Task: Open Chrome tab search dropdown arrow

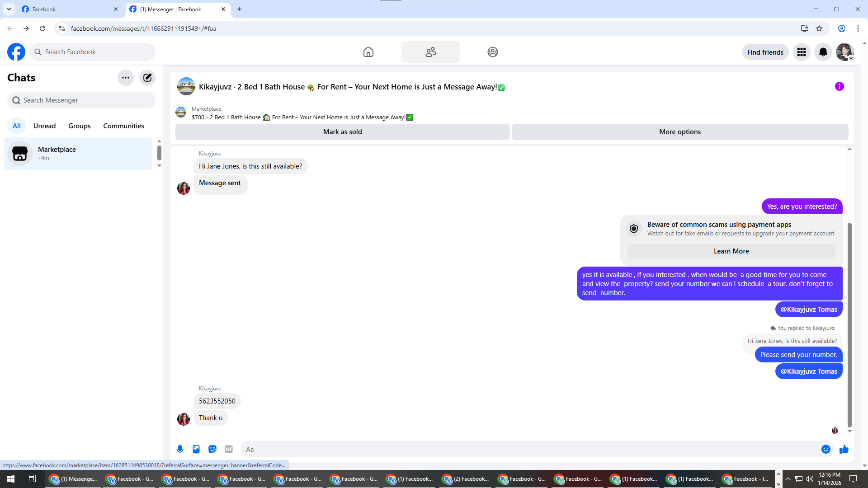Action: pyautogui.click(x=9, y=9)
